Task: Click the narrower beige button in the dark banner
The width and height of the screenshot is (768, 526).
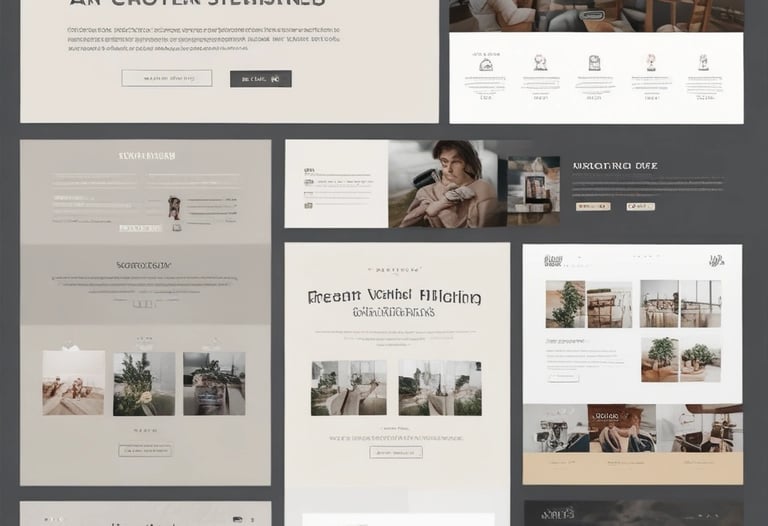Action: tap(641, 206)
